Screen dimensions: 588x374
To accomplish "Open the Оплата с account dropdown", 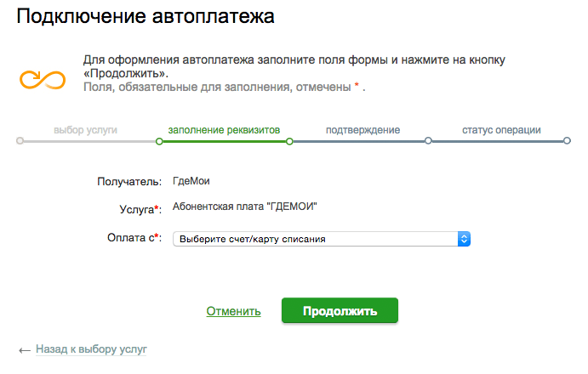I will [x=322, y=239].
